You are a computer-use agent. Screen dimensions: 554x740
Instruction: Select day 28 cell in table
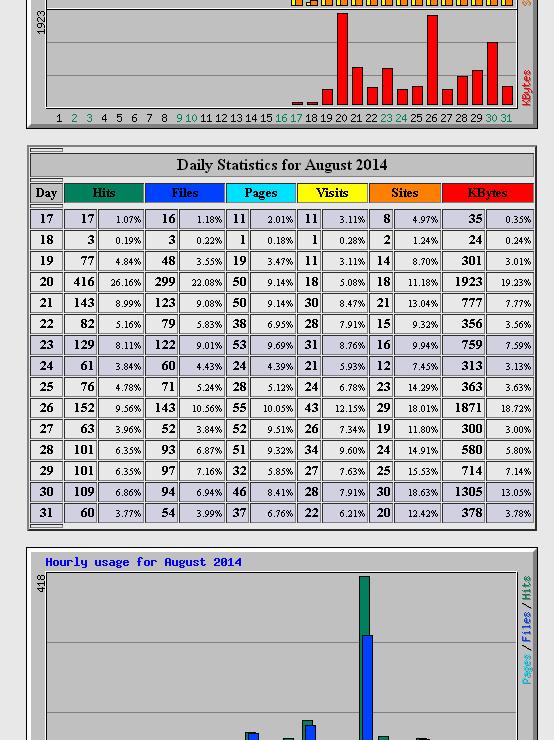coord(46,450)
